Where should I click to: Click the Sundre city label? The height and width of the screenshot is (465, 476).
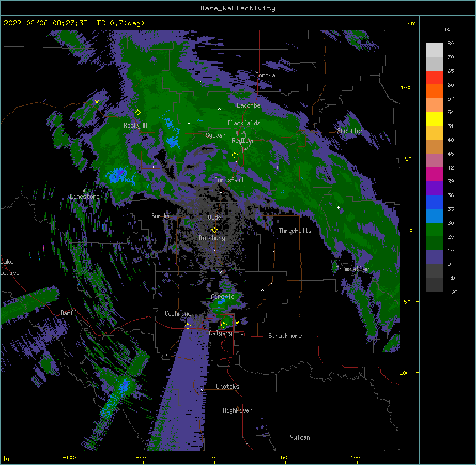point(161,216)
